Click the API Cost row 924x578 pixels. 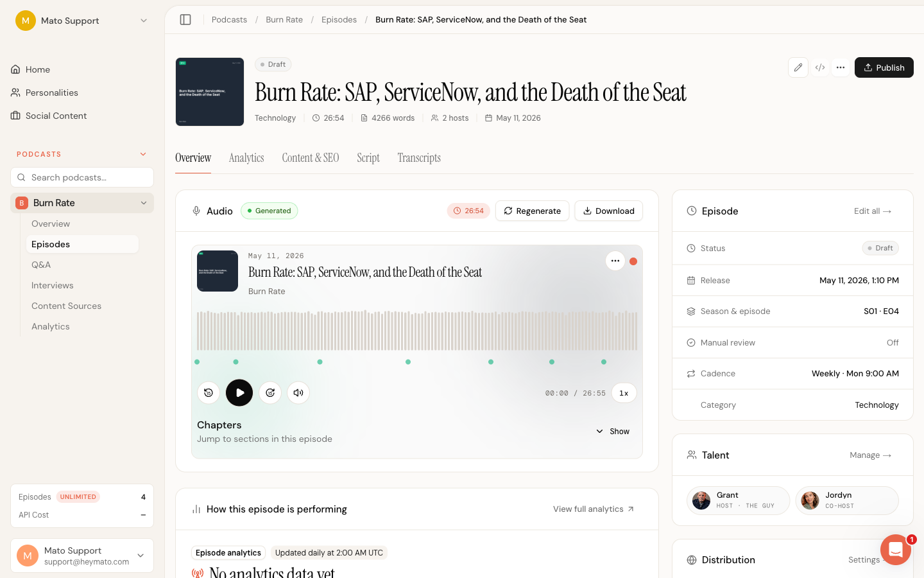click(x=82, y=515)
